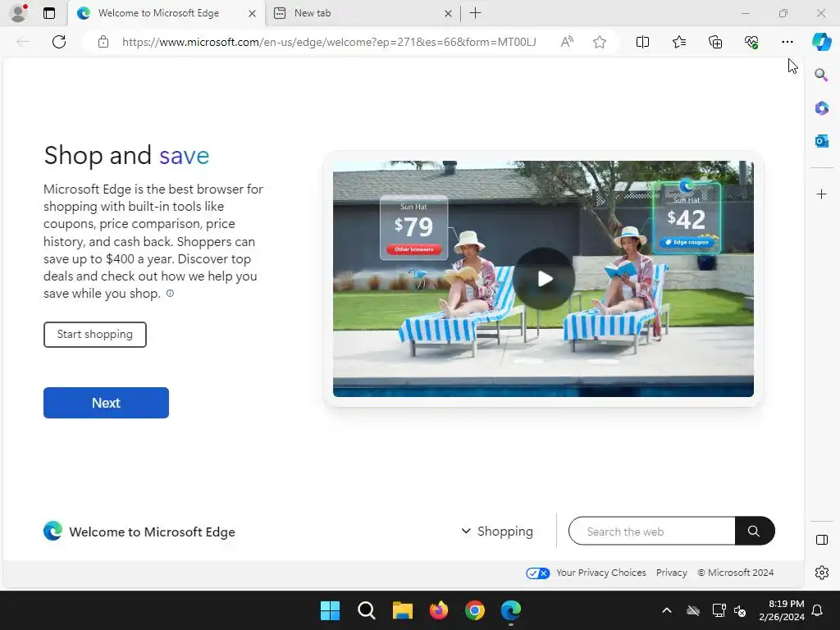Play the shopping promo video
The height and width of the screenshot is (630, 840).
tap(544, 279)
